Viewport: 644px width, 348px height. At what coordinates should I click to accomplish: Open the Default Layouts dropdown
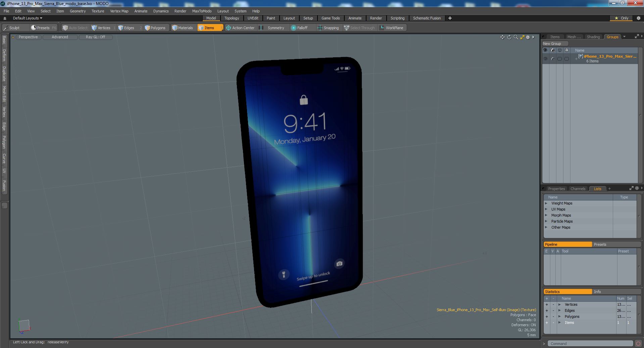[28, 18]
